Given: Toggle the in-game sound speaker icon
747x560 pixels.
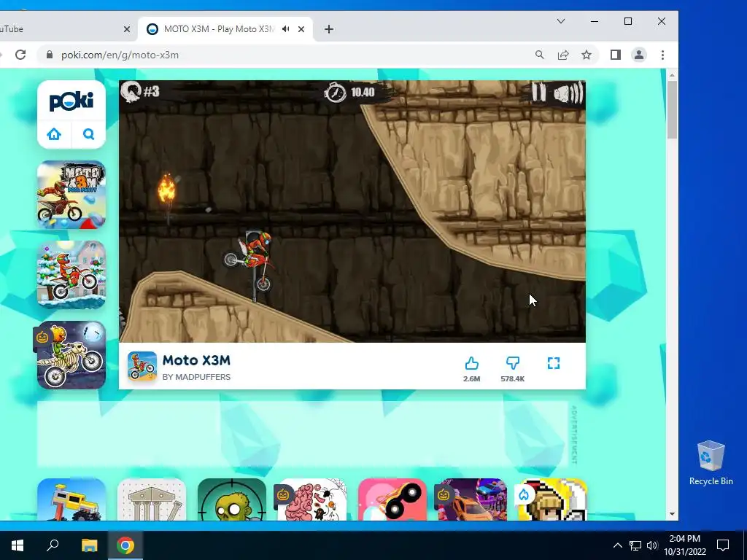Looking at the screenshot, I should pyautogui.click(x=568, y=93).
